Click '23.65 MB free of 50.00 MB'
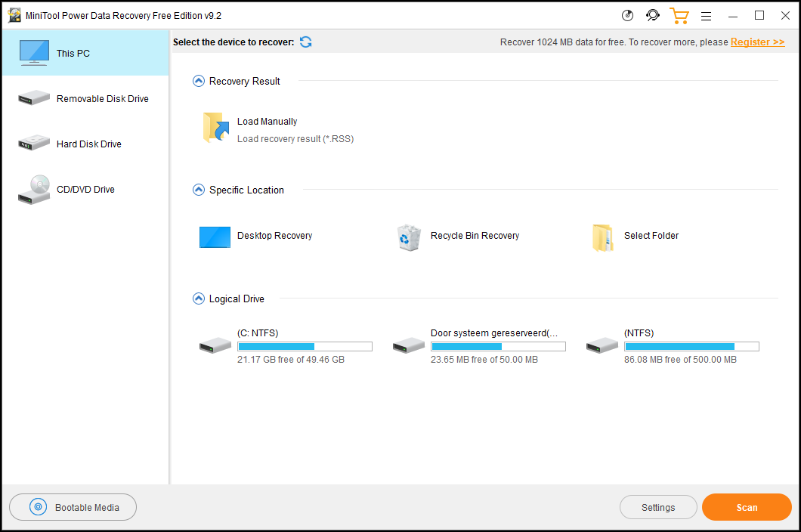Screen dimensions: 801x532 coord(484,360)
